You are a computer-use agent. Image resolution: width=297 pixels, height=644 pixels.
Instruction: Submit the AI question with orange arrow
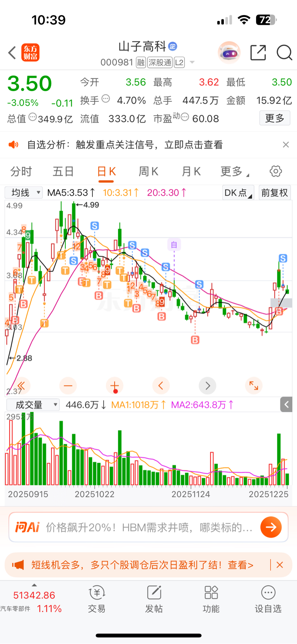[271, 527]
